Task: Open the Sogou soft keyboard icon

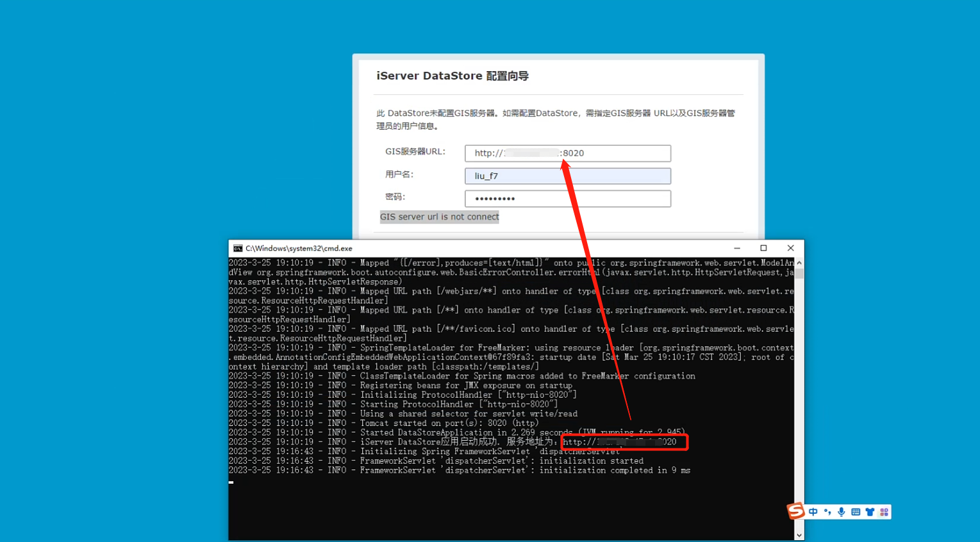Action: (856, 512)
